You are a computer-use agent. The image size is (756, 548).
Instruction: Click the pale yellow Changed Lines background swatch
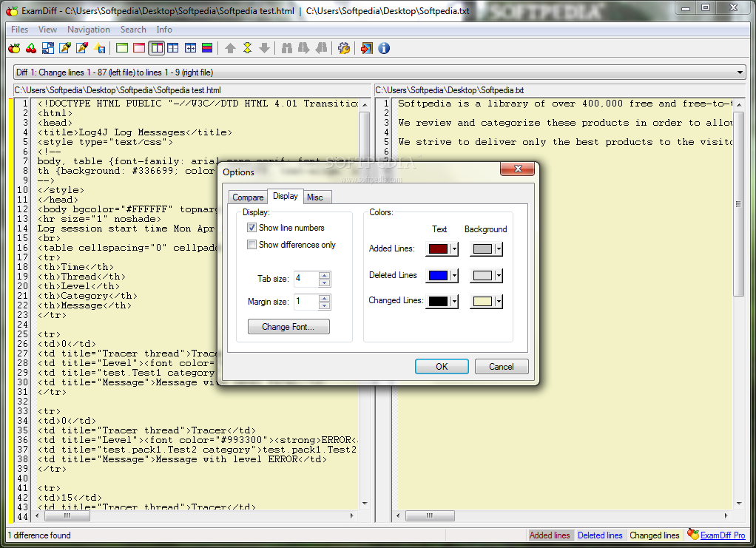(x=482, y=301)
